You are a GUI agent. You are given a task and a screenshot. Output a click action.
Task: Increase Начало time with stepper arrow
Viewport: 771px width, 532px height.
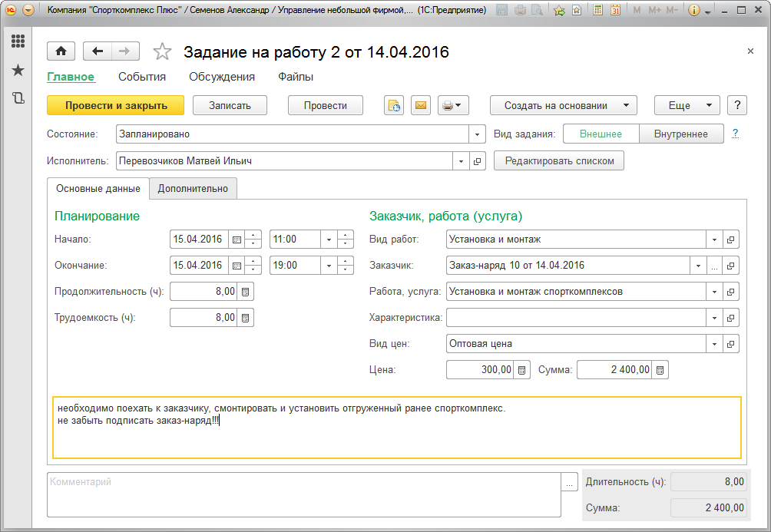[346, 235]
